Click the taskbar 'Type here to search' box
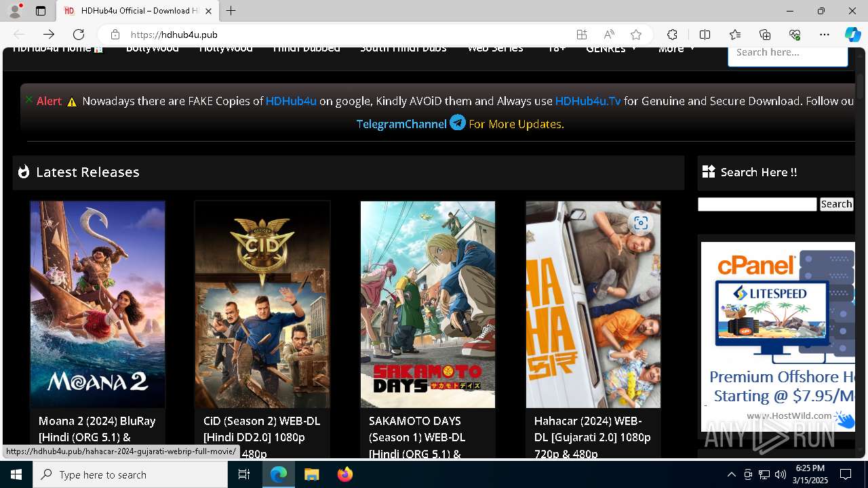 tap(130, 474)
